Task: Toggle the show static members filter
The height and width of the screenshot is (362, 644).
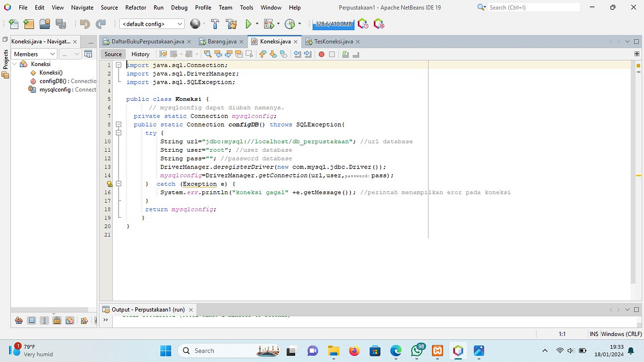Action: (x=45, y=320)
